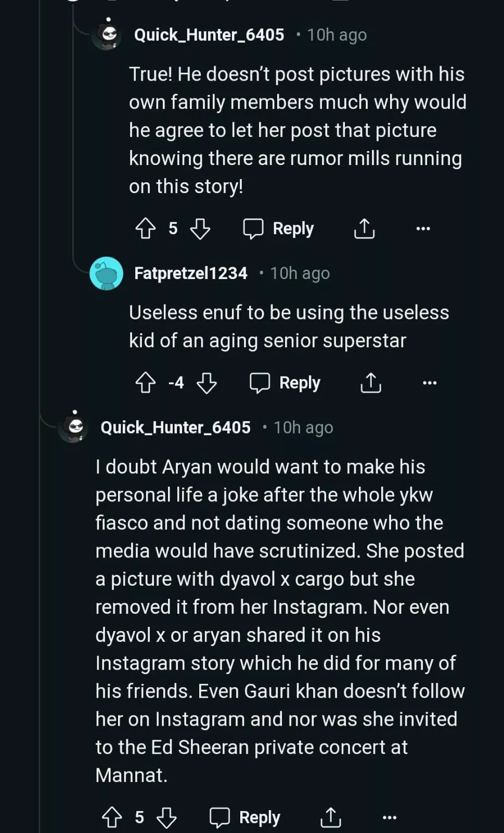Open Quick_Hunter_6405 profile from the top comment
Viewport: 504px width, 833px height.
pyautogui.click(x=209, y=35)
